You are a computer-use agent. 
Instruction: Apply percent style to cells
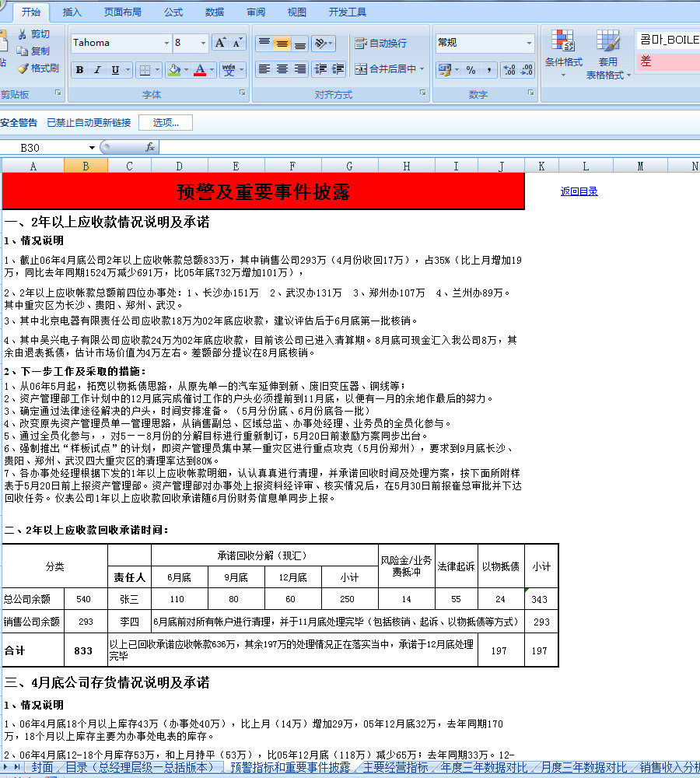point(471,70)
